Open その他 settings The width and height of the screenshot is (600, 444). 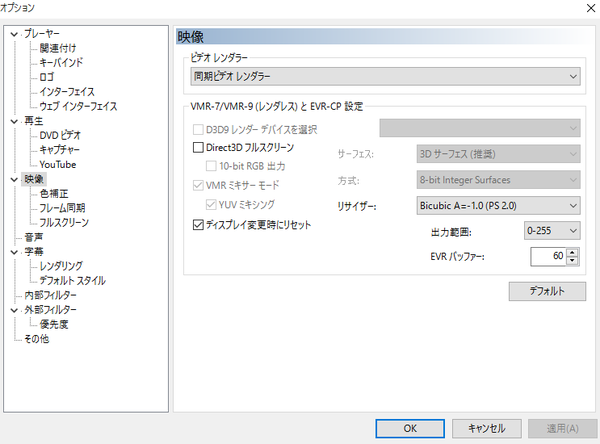[36, 339]
